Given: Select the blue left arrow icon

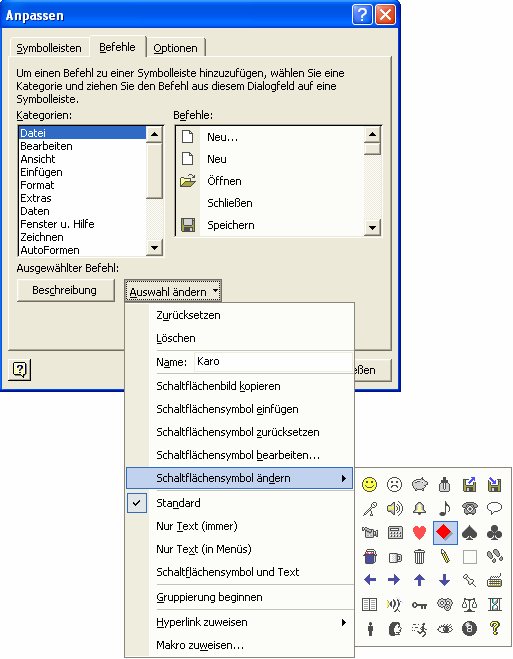Looking at the screenshot, I should pyautogui.click(x=369, y=580).
